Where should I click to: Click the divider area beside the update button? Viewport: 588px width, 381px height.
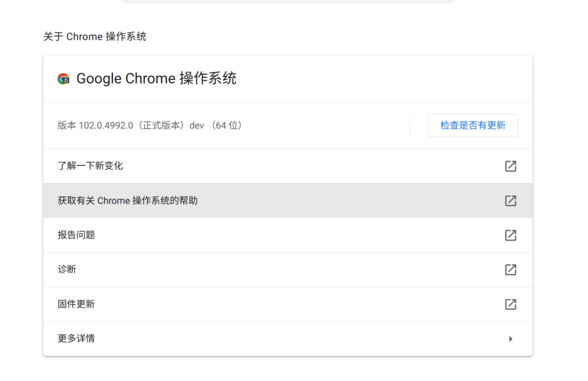(410, 125)
